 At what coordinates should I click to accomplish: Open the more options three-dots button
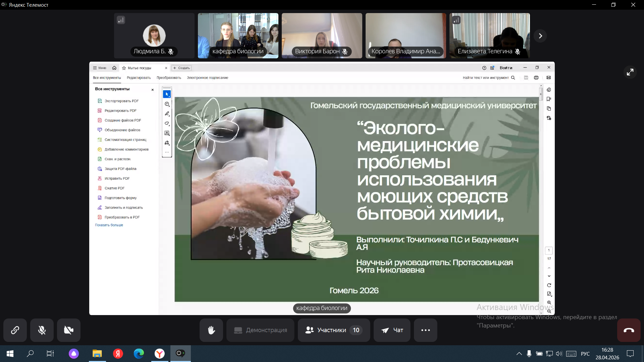click(x=425, y=330)
